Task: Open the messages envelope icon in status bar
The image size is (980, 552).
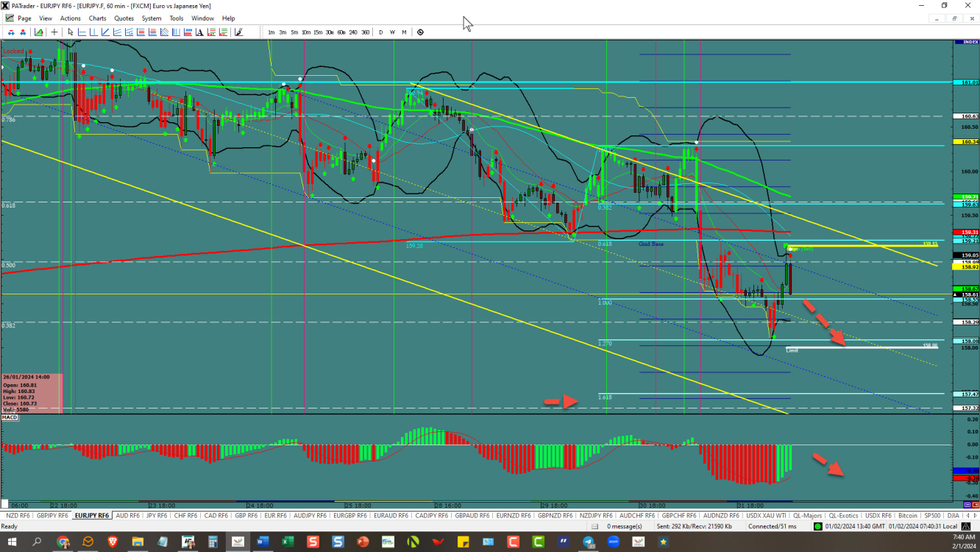Action: pos(594,526)
